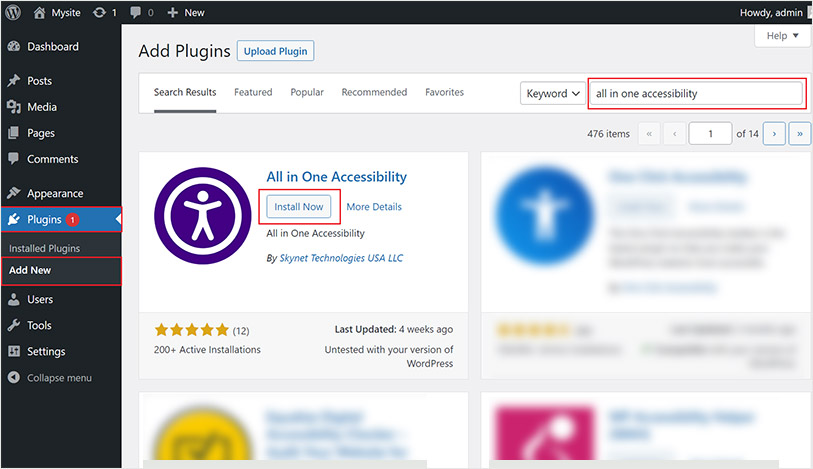Viewport: 813px width, 469px height.
Task: Click All in One Accessibility plugin logo
Action: [203, 216]
